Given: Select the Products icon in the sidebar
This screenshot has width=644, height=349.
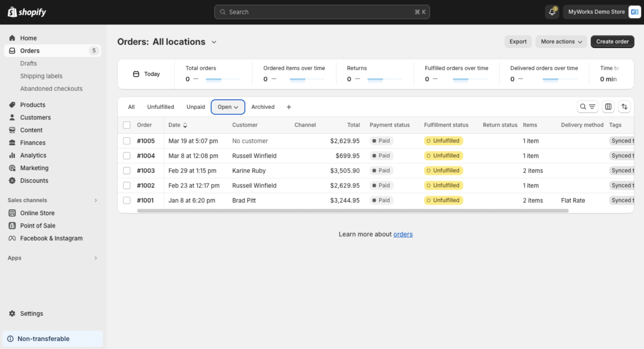Looking at the screenshot, I should pyautogui.click(x=12, y=105).
